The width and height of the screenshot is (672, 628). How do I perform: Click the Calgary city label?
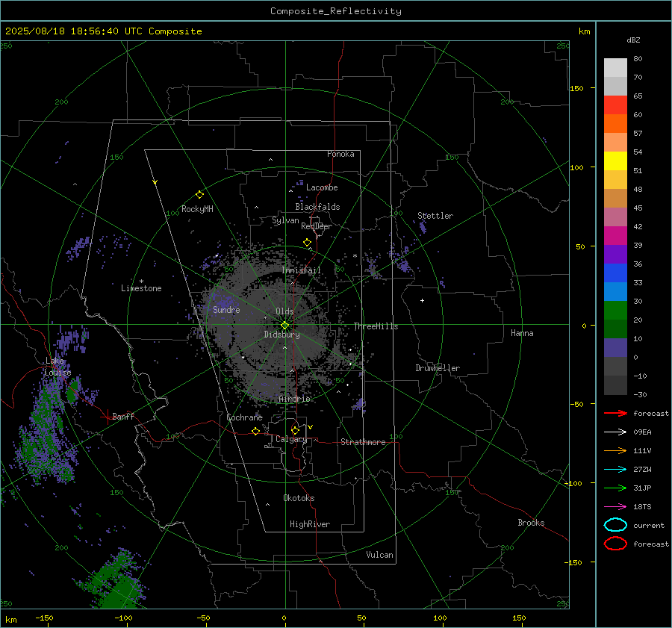[291, 439]
